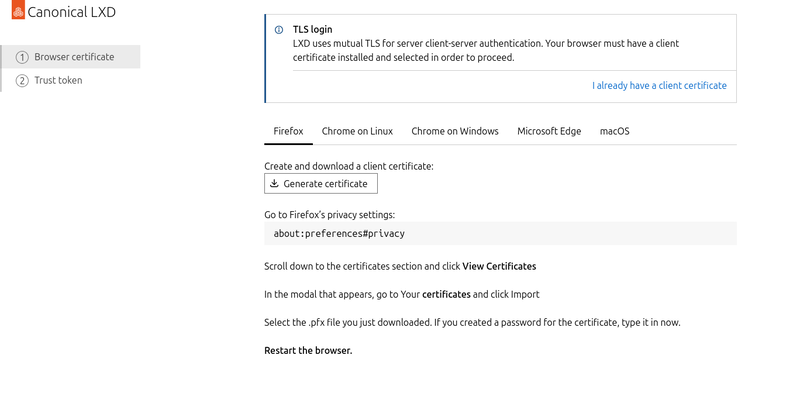
Task: Switch to the Chrome on Linux tab
Action: 357,131
